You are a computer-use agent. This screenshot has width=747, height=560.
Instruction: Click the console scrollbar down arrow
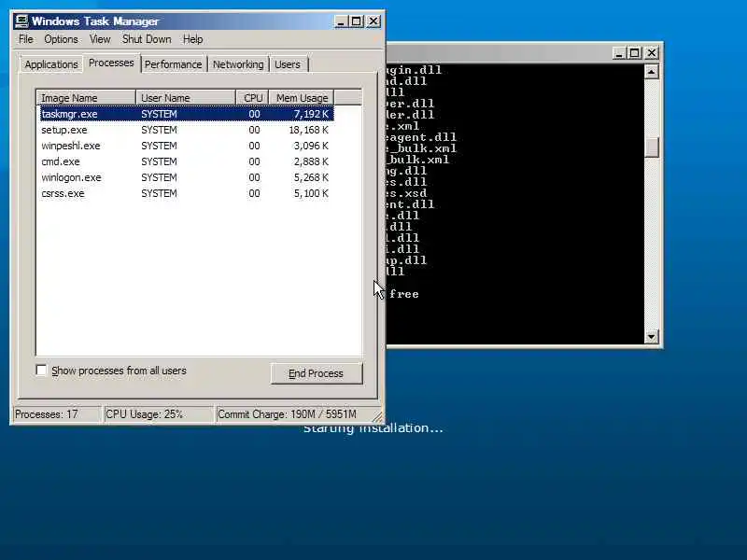pos(651,337)
